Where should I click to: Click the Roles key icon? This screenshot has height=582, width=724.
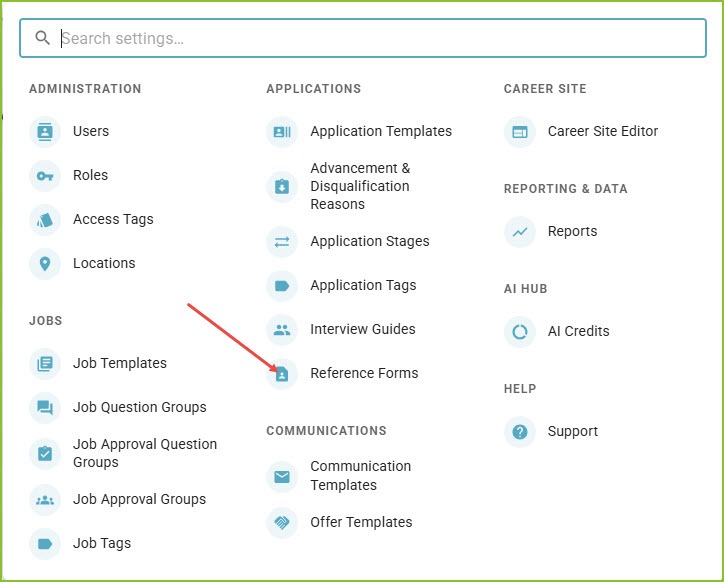tap(45, 176)
